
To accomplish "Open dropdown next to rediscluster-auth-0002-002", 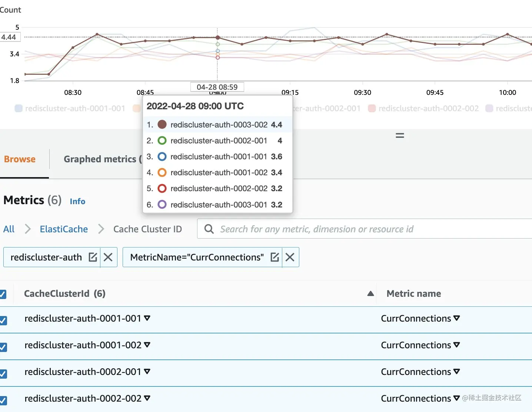I will point(147,398).
